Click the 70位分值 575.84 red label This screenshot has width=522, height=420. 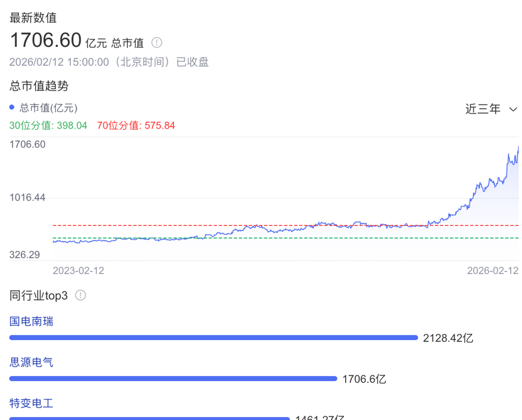tap(136, 125)
